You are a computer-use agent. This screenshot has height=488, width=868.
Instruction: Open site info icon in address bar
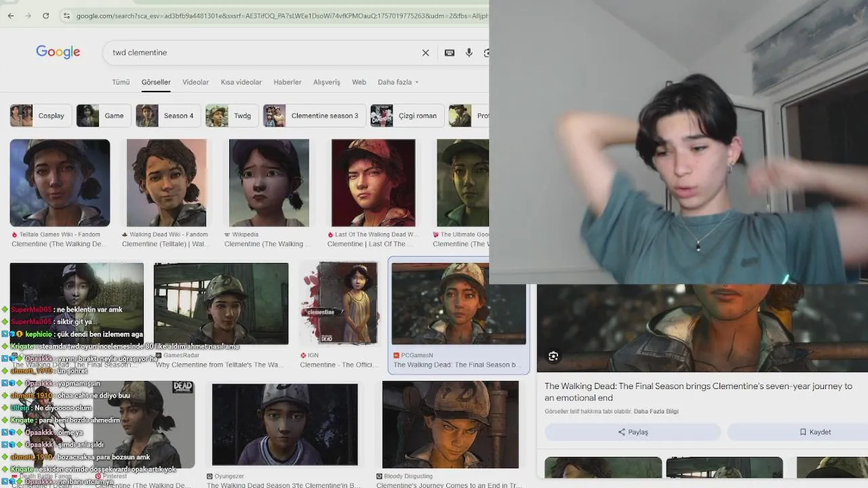66,16
